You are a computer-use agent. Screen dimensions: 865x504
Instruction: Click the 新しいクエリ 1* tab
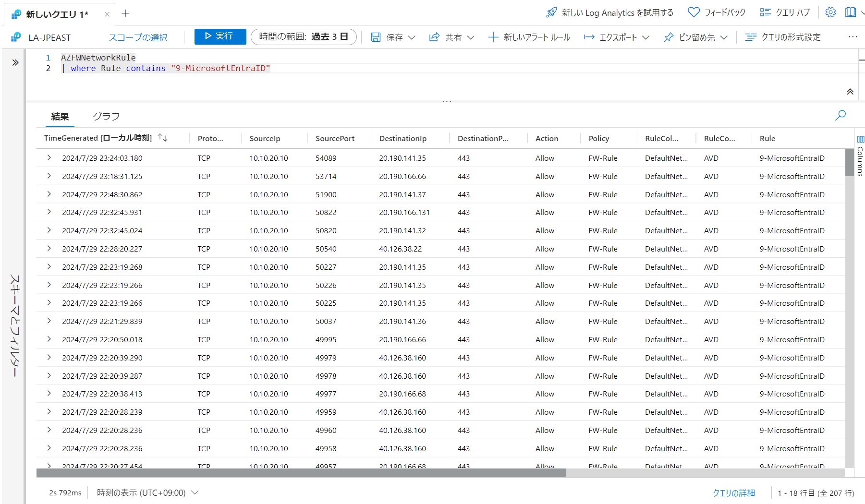(x=57, y=14)
